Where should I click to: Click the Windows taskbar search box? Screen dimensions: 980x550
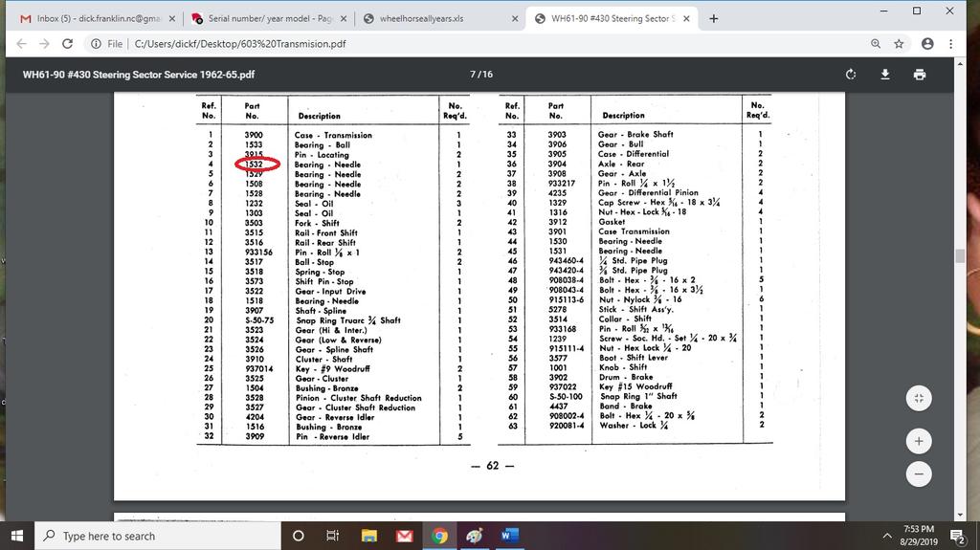click(x=158, y=536)
